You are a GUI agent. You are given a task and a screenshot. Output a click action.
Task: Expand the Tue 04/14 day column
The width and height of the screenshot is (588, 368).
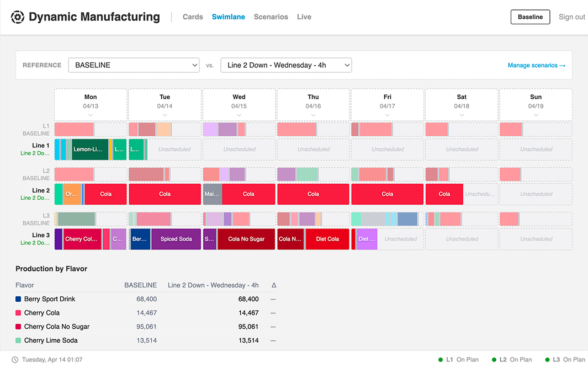click(x=165, y=115)
